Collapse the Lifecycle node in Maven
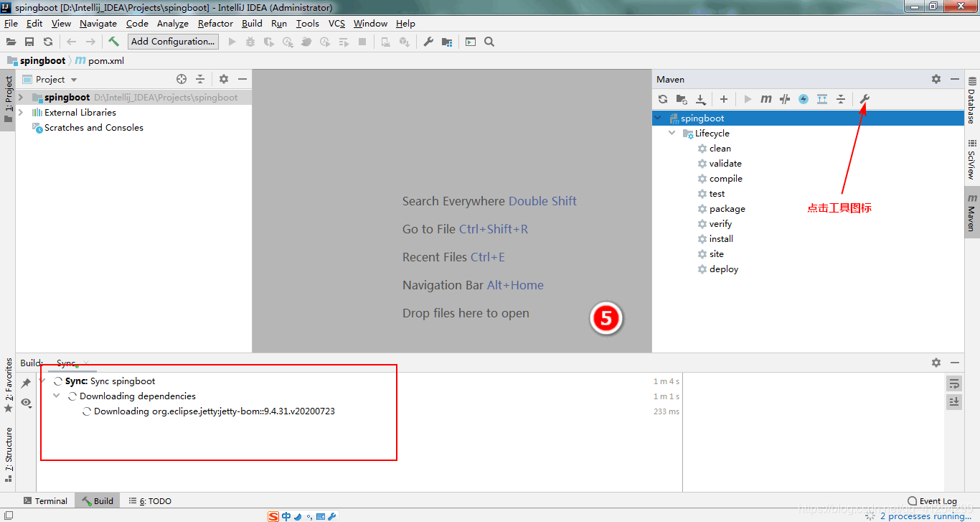Viewport: 980px width, 522px height. pyautogui.click(x=672, y=133)
